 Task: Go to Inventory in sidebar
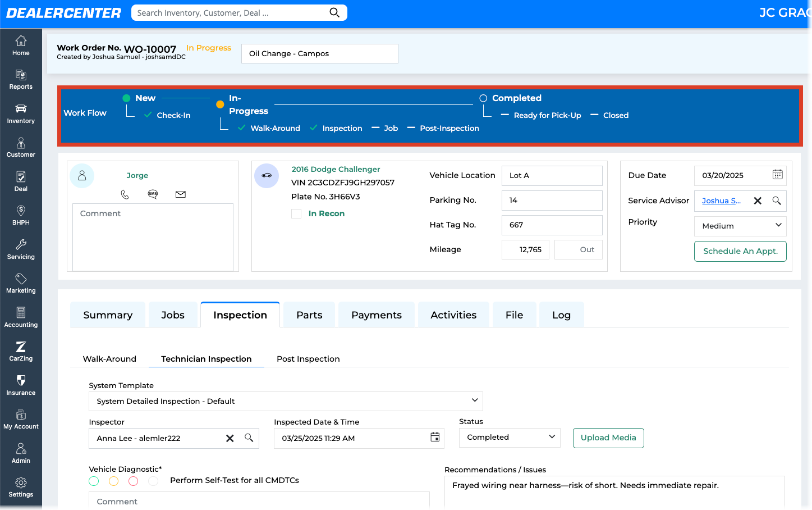click(21, 113)
